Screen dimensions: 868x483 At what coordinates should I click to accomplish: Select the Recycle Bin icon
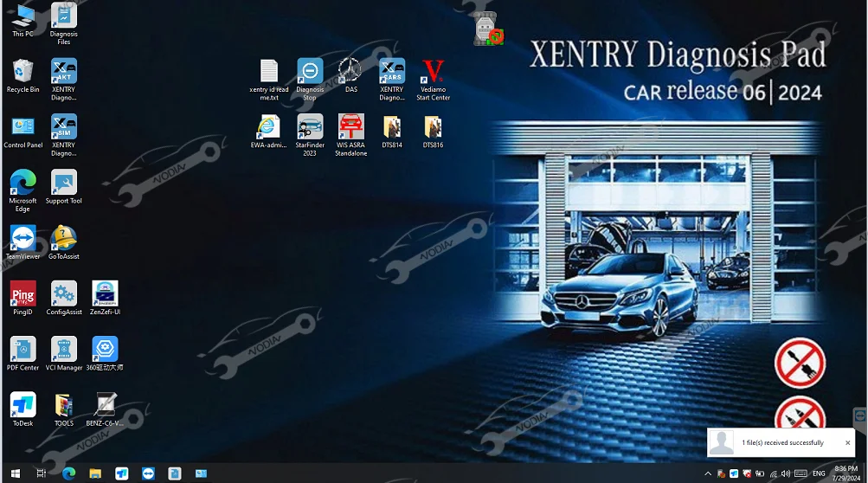pos(23,76)
